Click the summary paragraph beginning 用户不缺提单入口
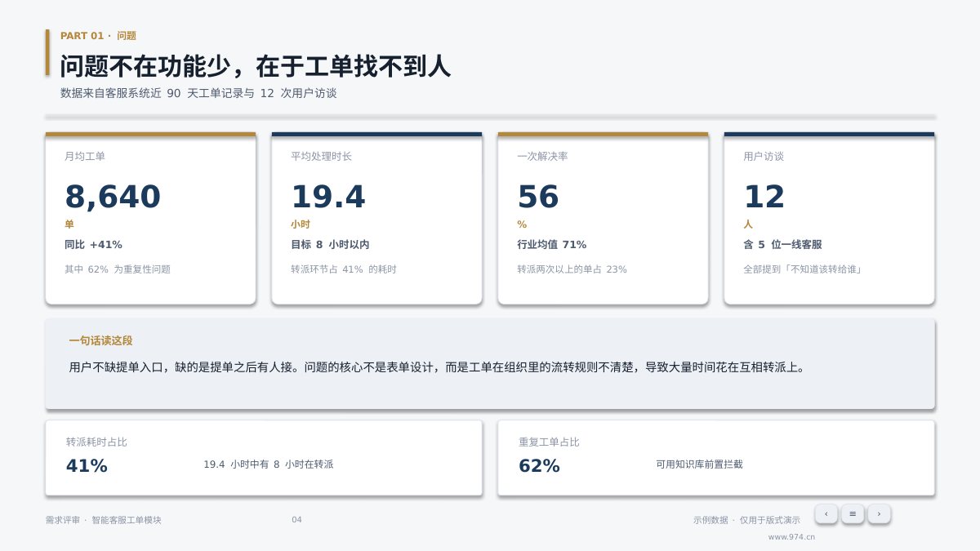980x551 pixels. [x=438, y=367]
